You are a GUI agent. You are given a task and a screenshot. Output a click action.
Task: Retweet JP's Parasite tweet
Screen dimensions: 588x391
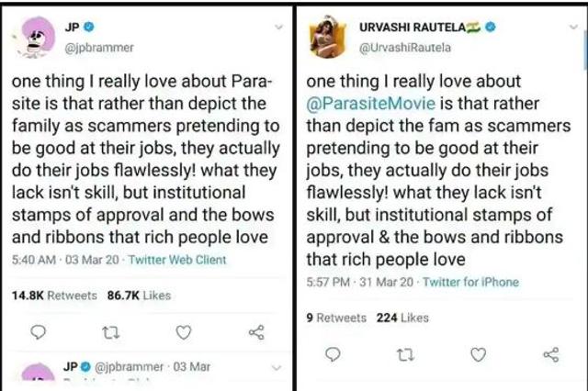111,332
